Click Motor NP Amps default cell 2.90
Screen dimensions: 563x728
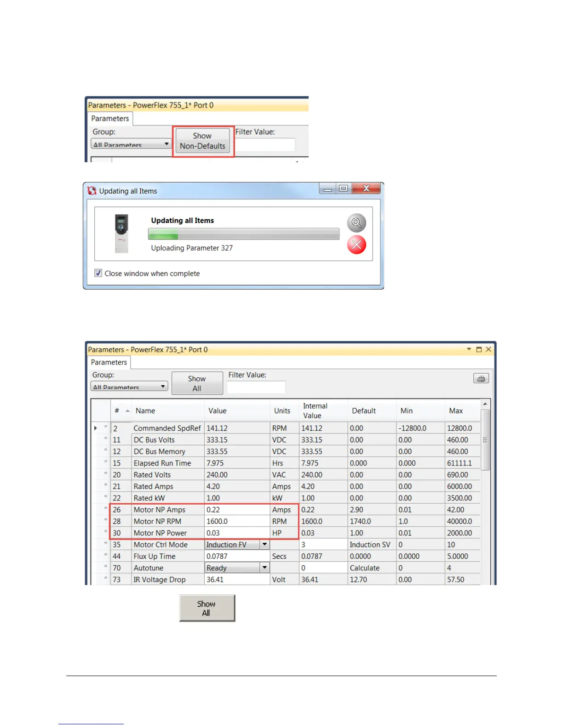[x=372, y=510]
